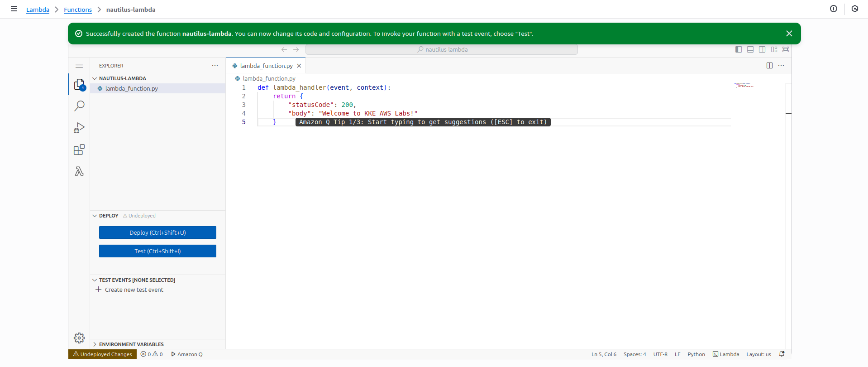Click the Lambda breadcrumb link
Screen dimensions: 868x367
38,10
